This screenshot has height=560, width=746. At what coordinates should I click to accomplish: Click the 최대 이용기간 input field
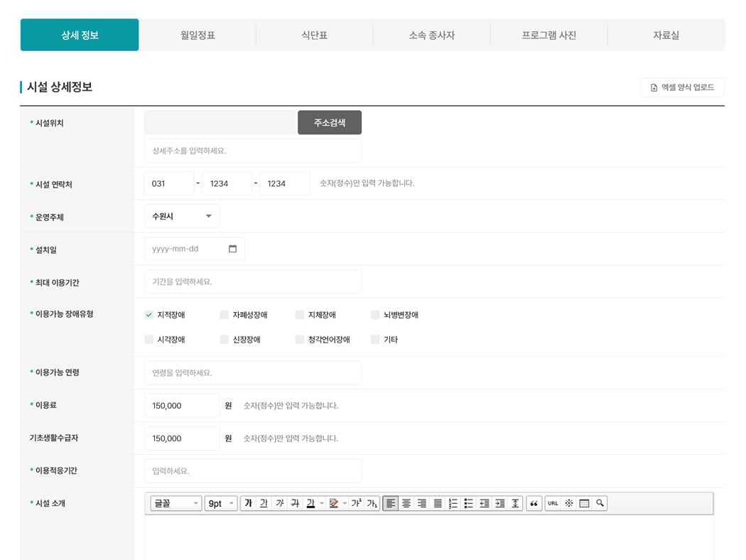(253, 281)
